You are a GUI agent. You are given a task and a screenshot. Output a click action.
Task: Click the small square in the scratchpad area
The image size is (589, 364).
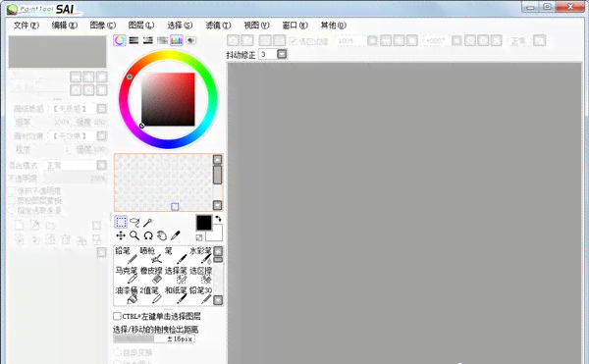pyautogui.click(x=175, y=206)
